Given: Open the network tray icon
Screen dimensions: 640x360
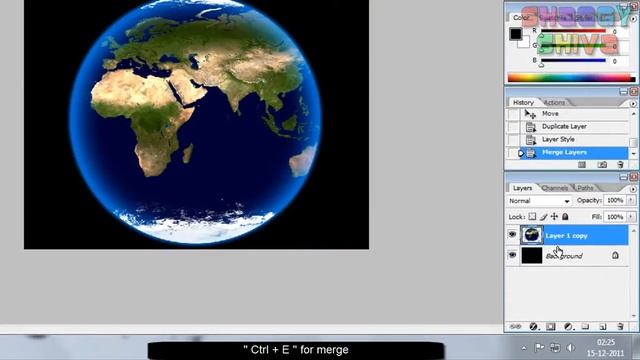Looking at the screenshot, I should (x=555, y=348).
